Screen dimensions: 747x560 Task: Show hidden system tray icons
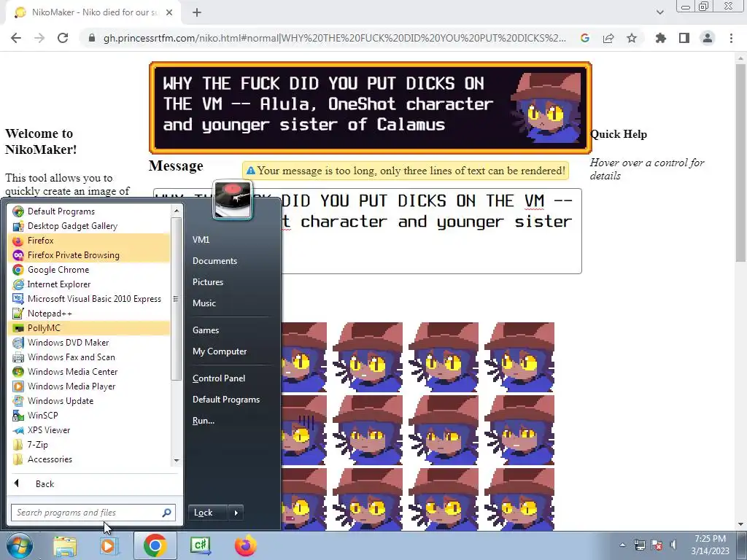(622, 545)
